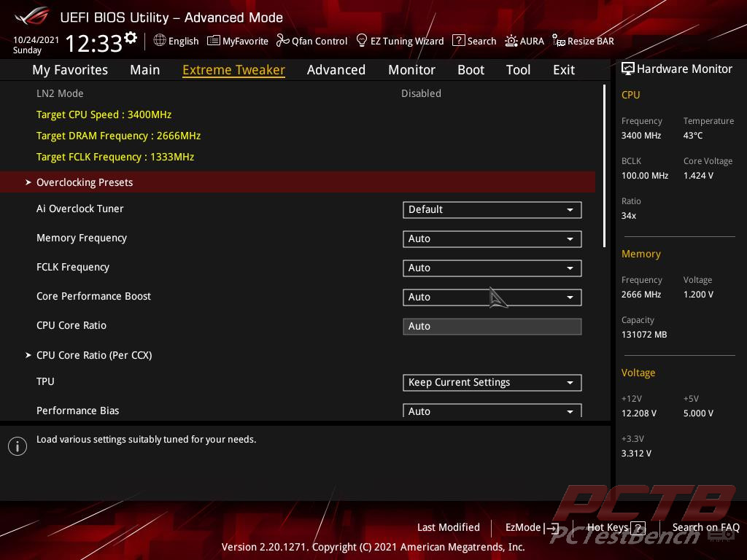Open Search on FAQ link
The image size is (747, 560).
(x=705, y=528)
